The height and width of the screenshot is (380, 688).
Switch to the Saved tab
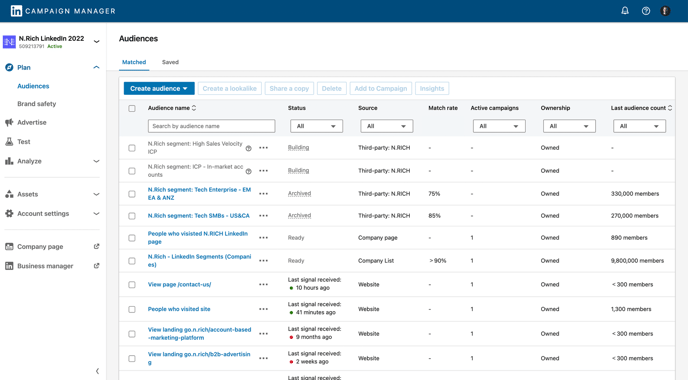pos(170,62)
